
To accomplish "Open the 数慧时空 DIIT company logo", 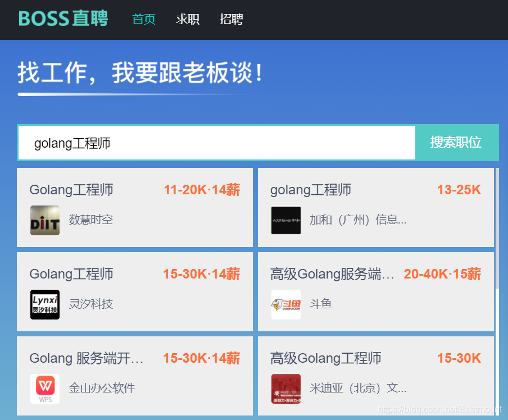I will coord(45,220).
